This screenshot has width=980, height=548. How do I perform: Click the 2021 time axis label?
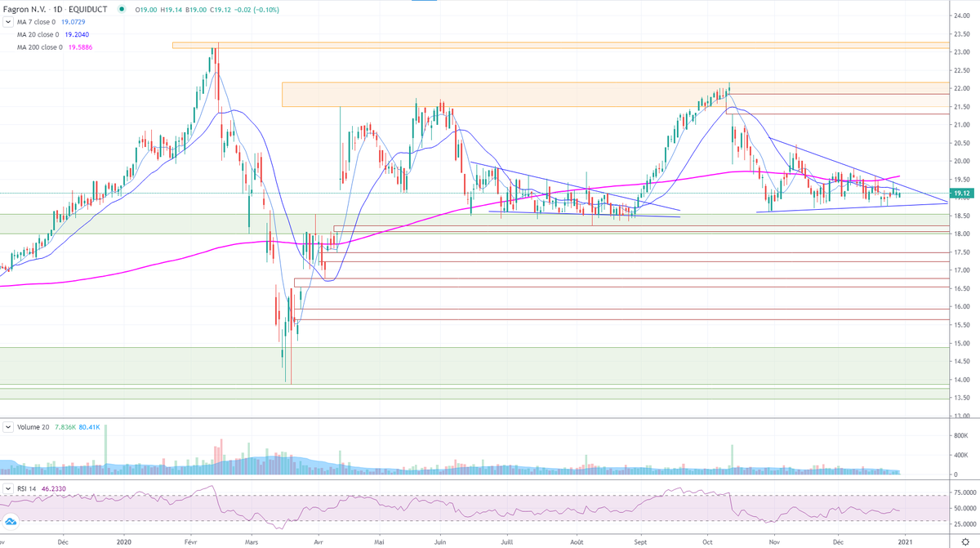point(904,541)
